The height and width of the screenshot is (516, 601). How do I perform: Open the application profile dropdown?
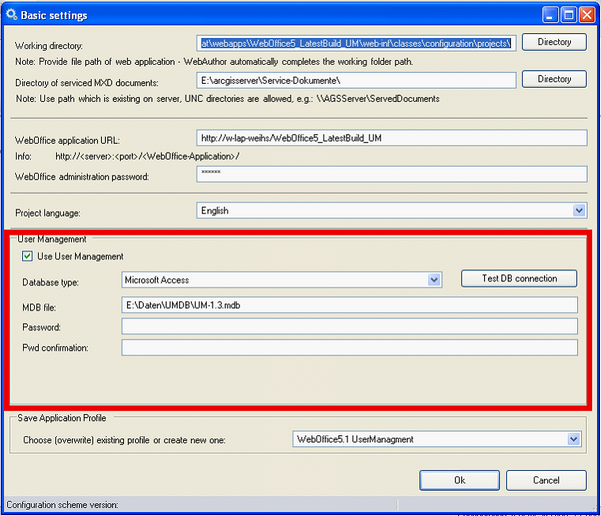point(573,439)
